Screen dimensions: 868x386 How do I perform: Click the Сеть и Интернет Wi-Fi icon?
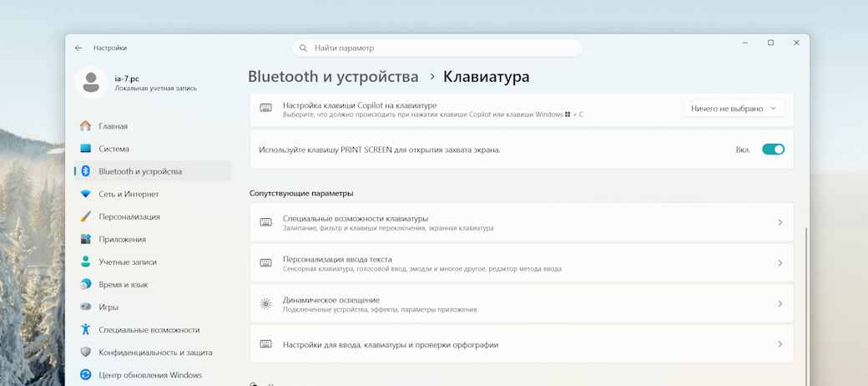tap(85, 194)
